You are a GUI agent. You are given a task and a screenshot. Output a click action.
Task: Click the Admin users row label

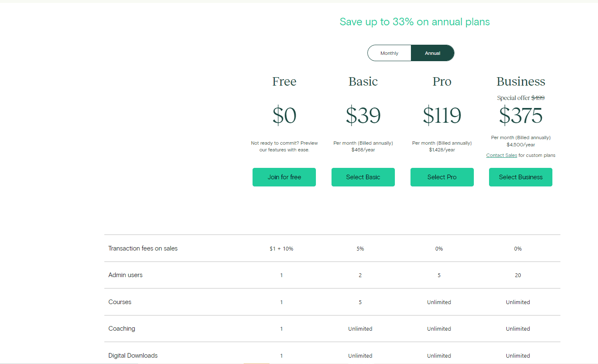tap(125, 275)
